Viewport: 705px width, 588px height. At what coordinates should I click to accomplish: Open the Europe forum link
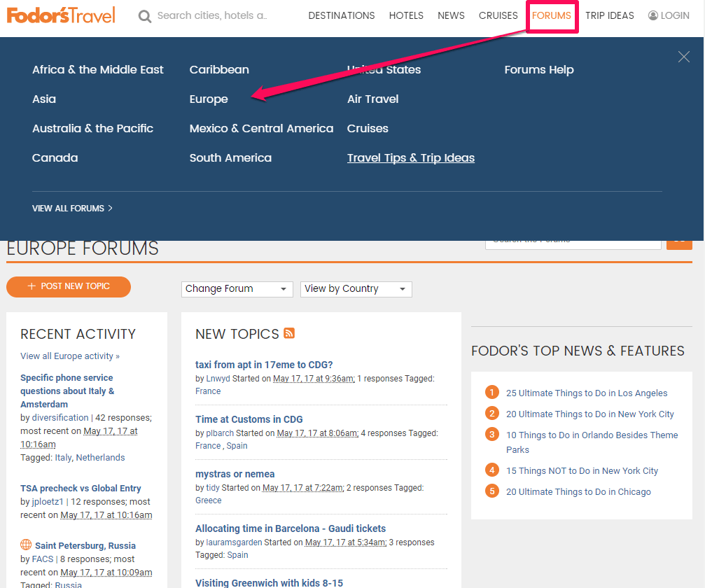208,99
